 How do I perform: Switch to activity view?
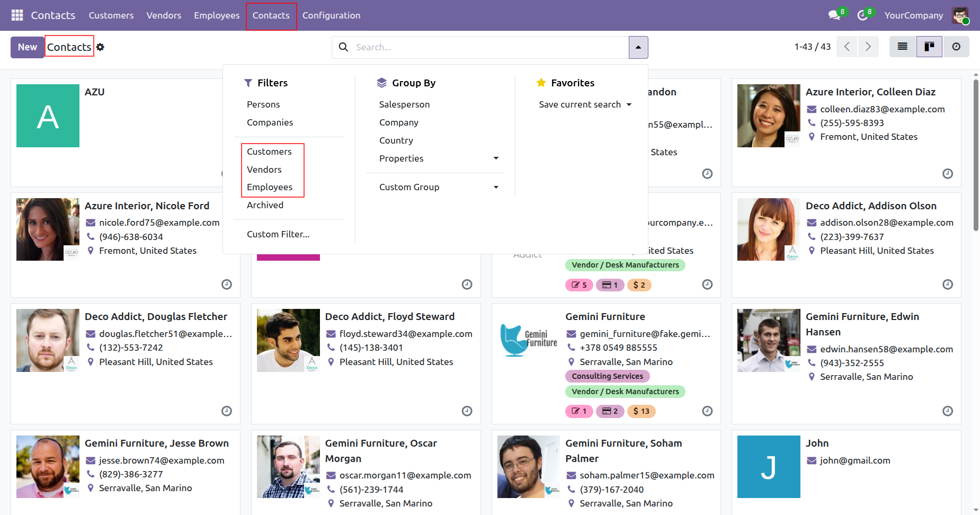pos(956,47)
